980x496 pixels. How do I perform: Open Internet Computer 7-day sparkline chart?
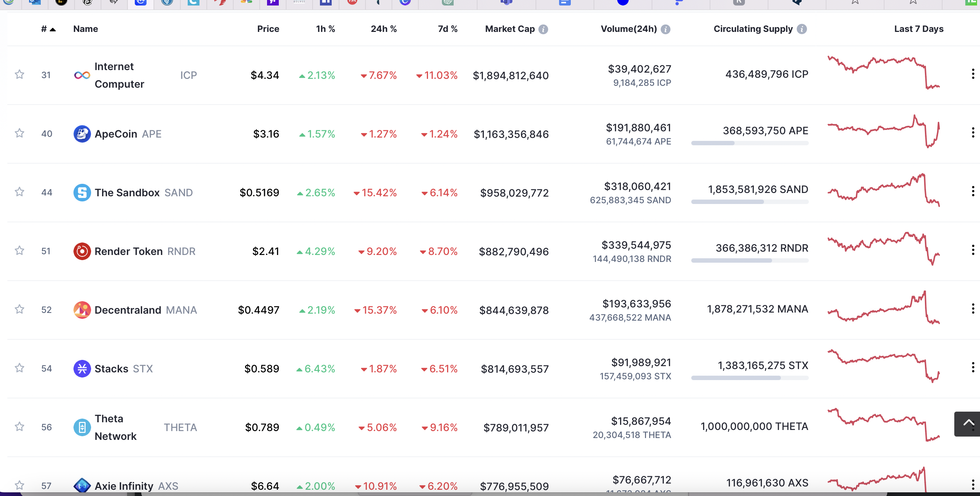point(883,73)
